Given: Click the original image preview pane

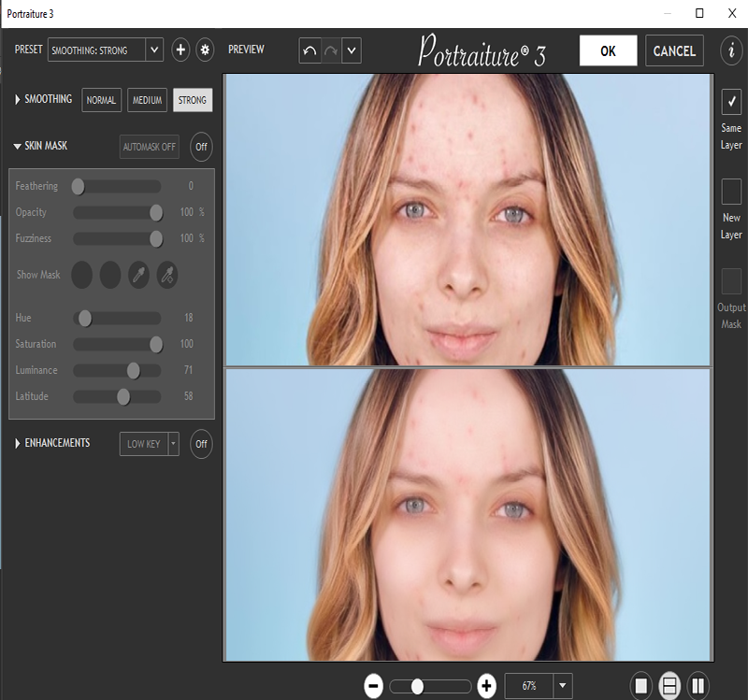Looking at the screenshot, I should click(x=468, y=220).
